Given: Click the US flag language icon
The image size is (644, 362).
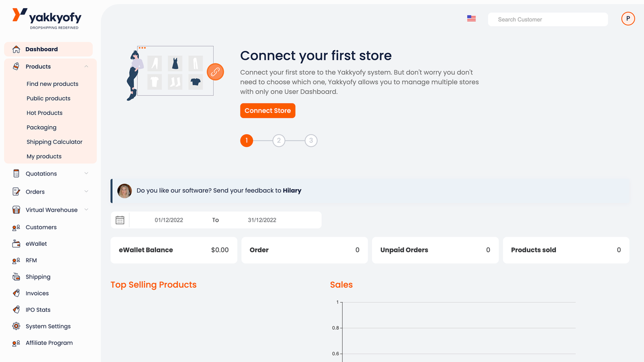Looking at the screenshot, I should point(471,19).
